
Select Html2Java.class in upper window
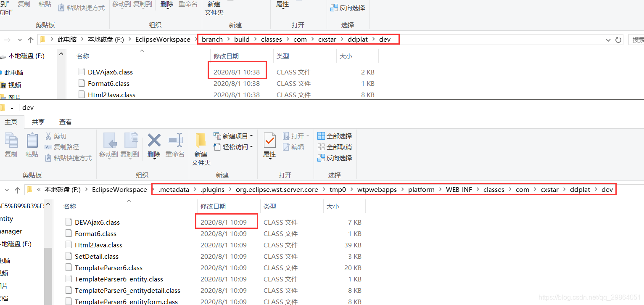coord(111,95)
